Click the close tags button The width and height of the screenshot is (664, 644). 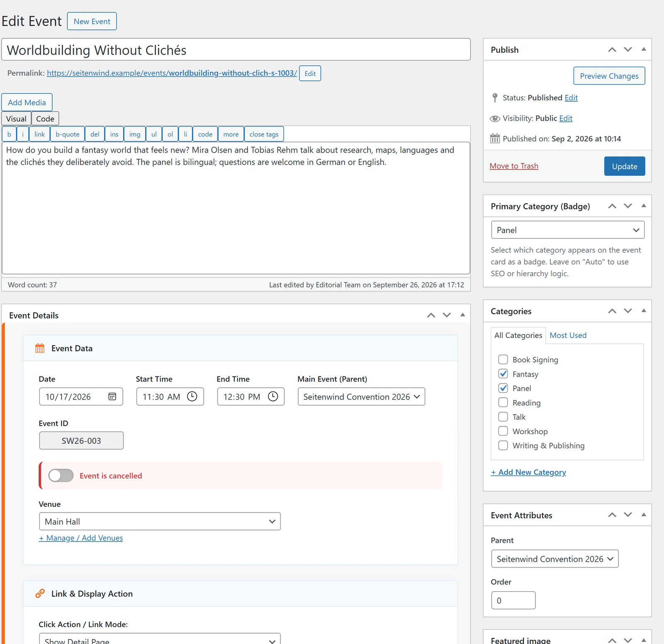click(x=264, y=134)
